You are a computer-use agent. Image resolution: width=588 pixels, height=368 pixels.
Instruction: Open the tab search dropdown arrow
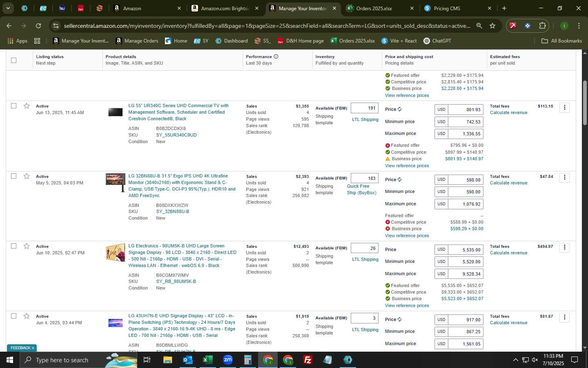click(8, 8)
